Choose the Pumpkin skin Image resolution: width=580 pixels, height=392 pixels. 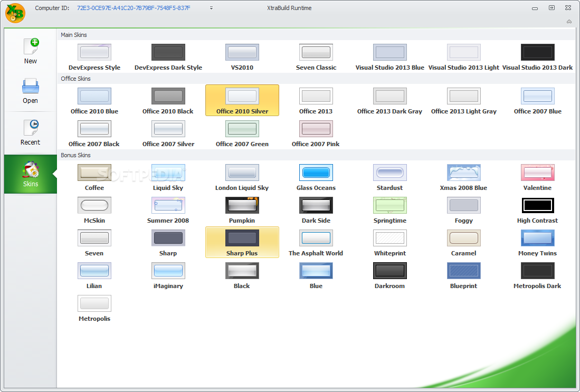click(x=242, y=210)
